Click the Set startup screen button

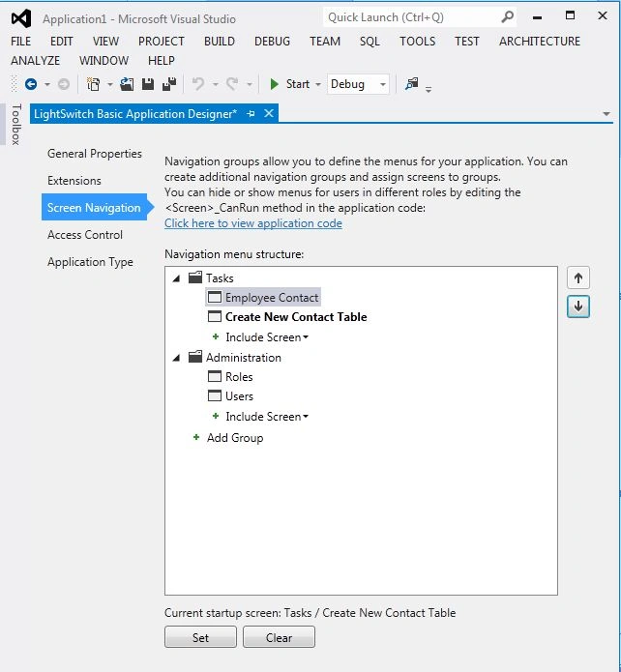[x=200, y=637]
